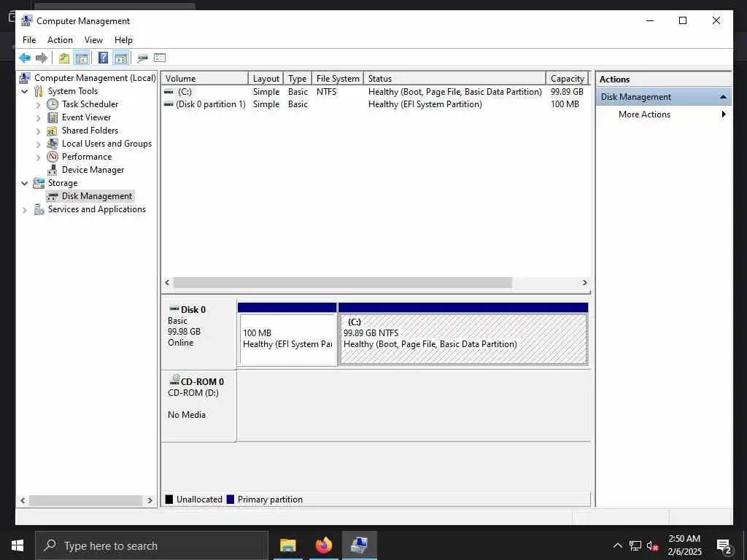Select the (Disk 0 partition 1) volume row
This screenshot has height=560, width=747.
pos(376,104)
